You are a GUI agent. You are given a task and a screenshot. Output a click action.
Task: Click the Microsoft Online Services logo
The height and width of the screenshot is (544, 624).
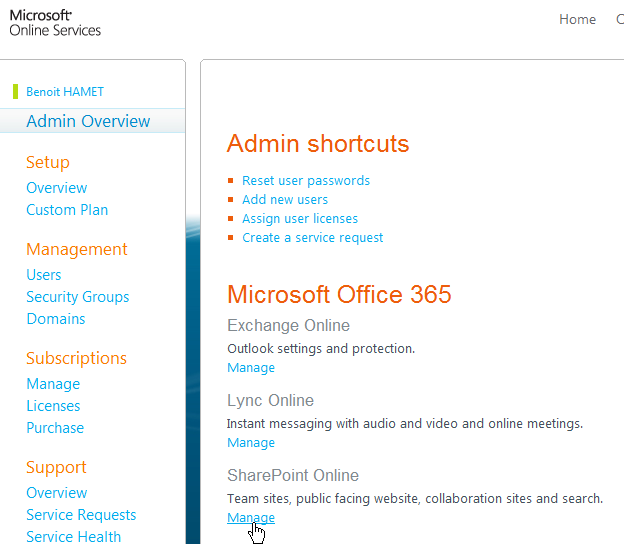55,22
